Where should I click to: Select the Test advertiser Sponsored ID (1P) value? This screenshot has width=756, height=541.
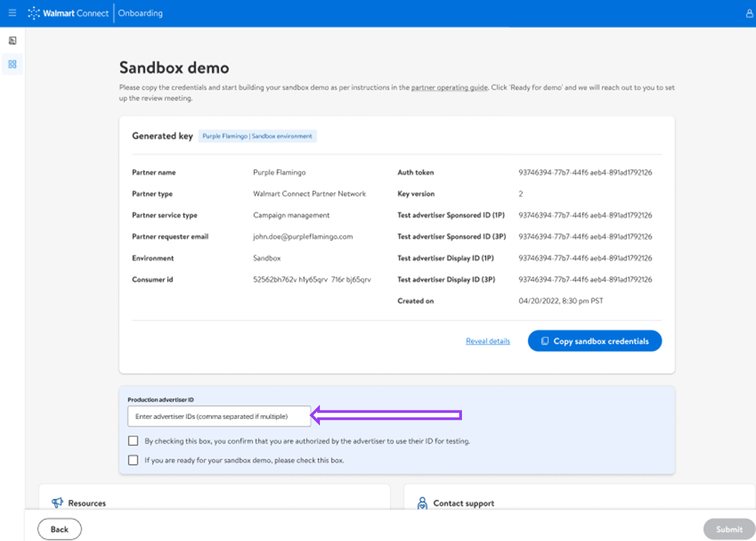pyautogui.click(x=585, y=215)
